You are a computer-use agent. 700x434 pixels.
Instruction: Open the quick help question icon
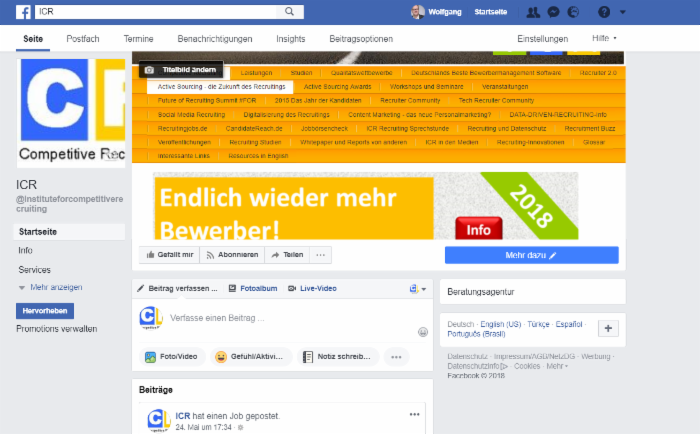pos(604,12)
